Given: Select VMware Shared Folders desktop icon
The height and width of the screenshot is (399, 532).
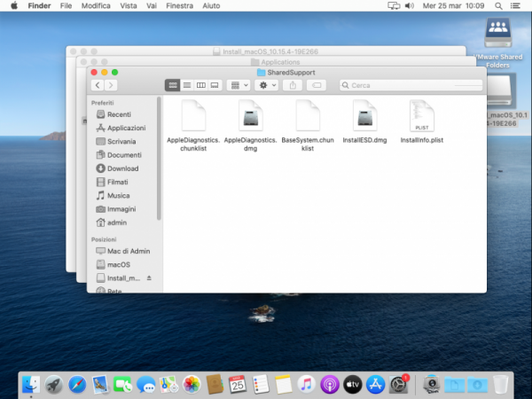Looking at the screenshot, I should [497, 43].
